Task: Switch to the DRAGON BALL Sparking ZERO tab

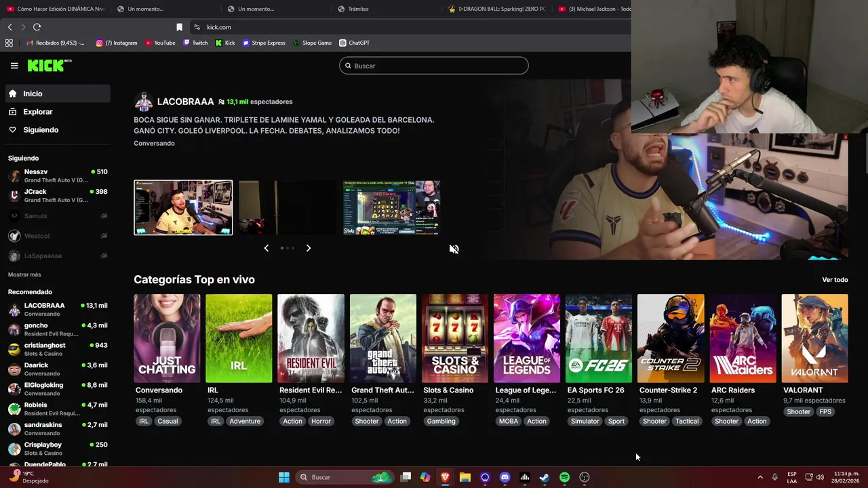Action: [496, 9]
